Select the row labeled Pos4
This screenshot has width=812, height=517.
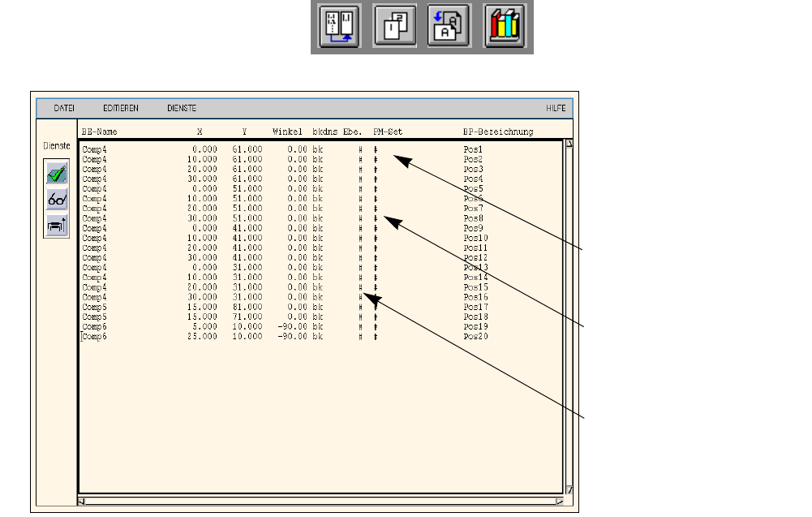320,179
